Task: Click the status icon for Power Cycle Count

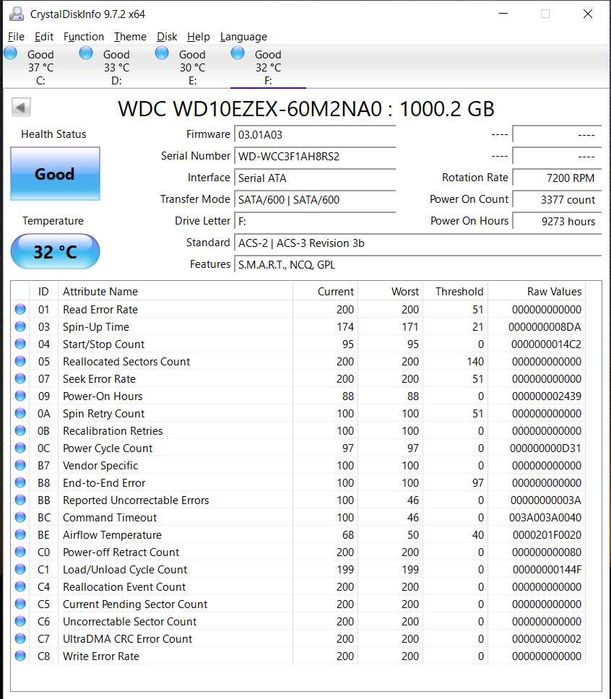Action: [20, 448]
